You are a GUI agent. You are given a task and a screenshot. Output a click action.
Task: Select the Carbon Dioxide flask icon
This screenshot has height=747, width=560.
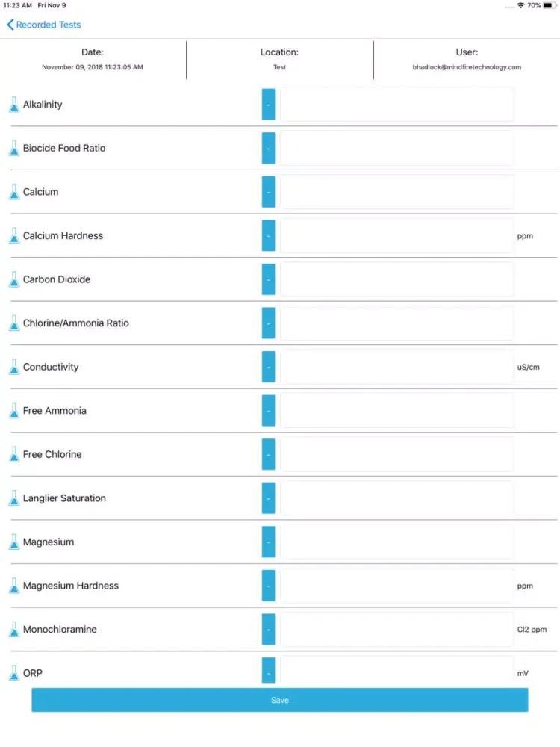tap(13, 279)
